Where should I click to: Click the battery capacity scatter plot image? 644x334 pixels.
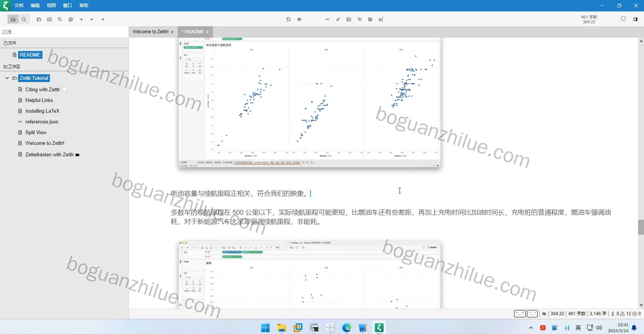309,102
